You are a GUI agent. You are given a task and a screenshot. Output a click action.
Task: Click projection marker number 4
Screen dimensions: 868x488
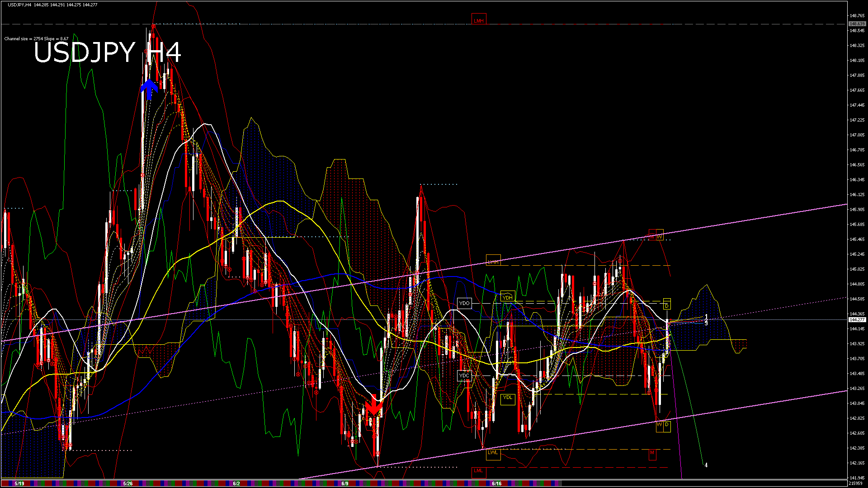(706, 465)
